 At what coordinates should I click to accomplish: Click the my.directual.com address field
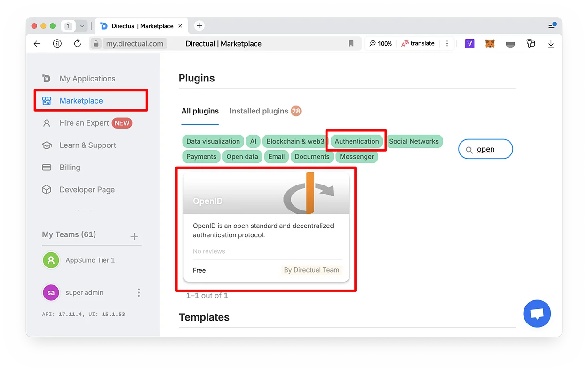[x=135, y=44]
